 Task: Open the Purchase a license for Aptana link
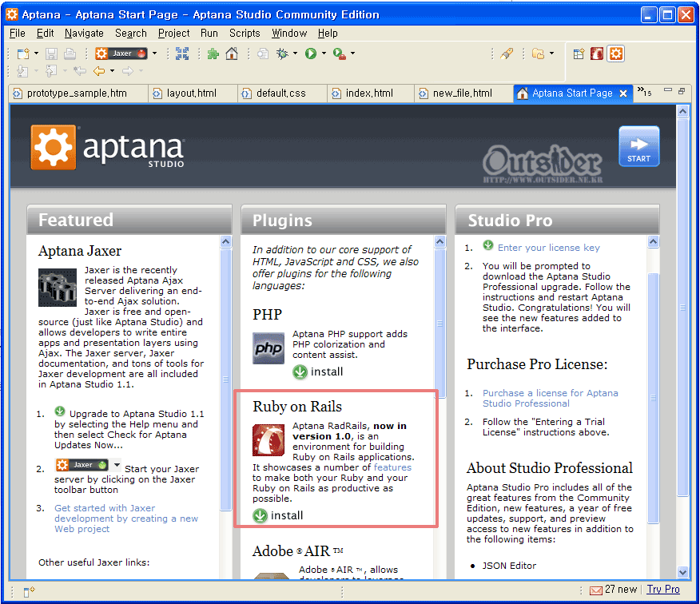tap(550, 398)
